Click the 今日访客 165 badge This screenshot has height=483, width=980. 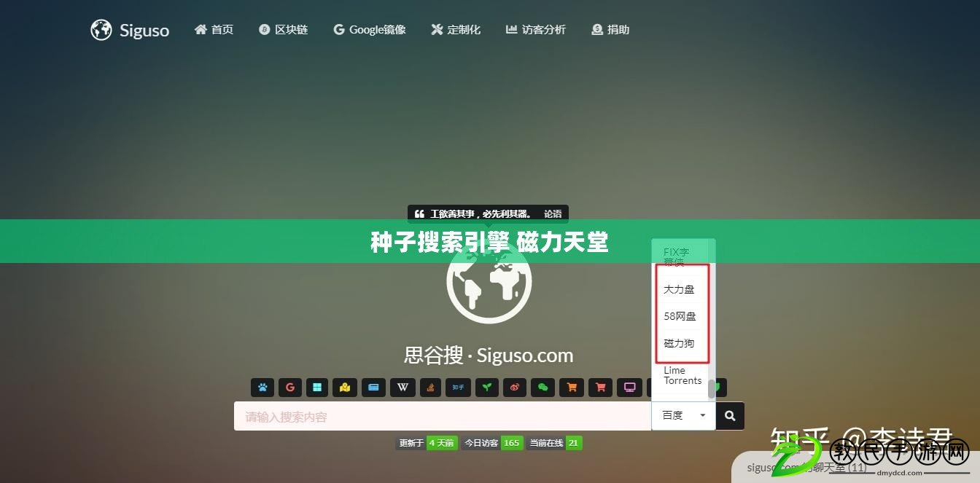(x=492, y=443)
